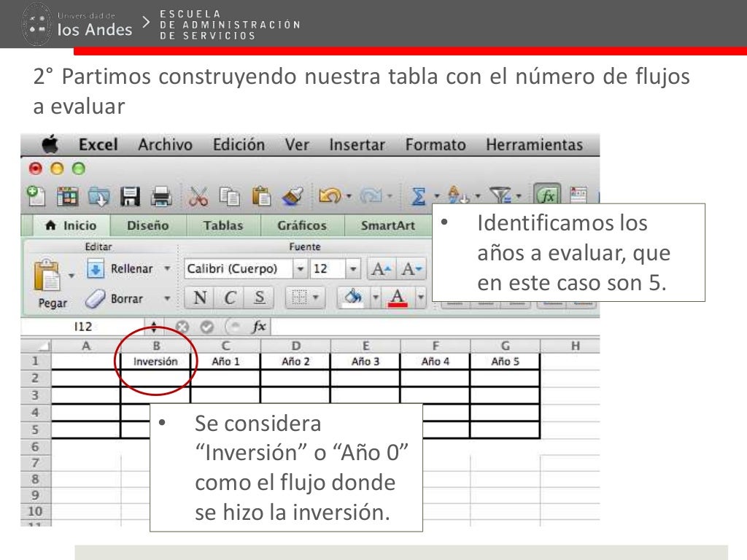Open the filter dropdown arrow

519,196
